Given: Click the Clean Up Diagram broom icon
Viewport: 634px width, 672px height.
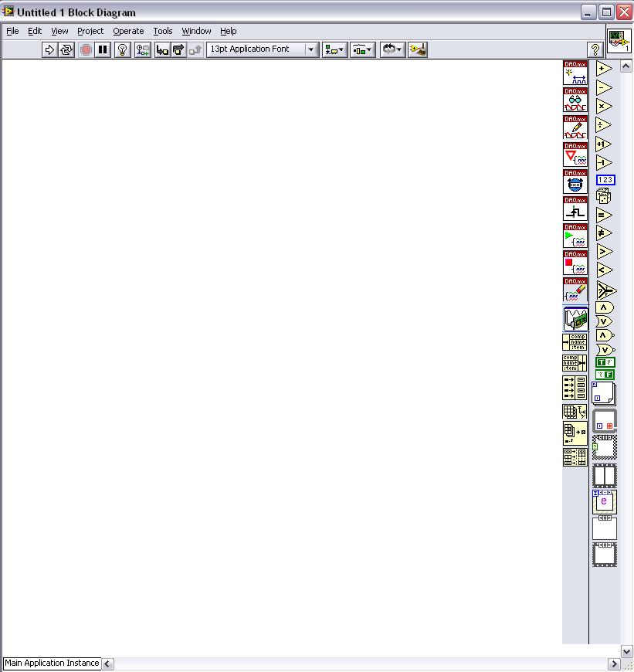Looking at the screenshot, I should [x=418, y=49].
